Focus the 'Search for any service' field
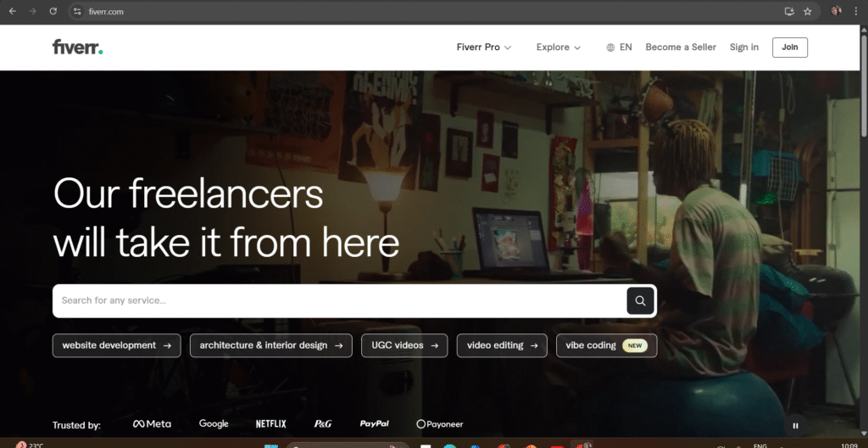This screenshot has width=868, height=448. coord(339,300)
